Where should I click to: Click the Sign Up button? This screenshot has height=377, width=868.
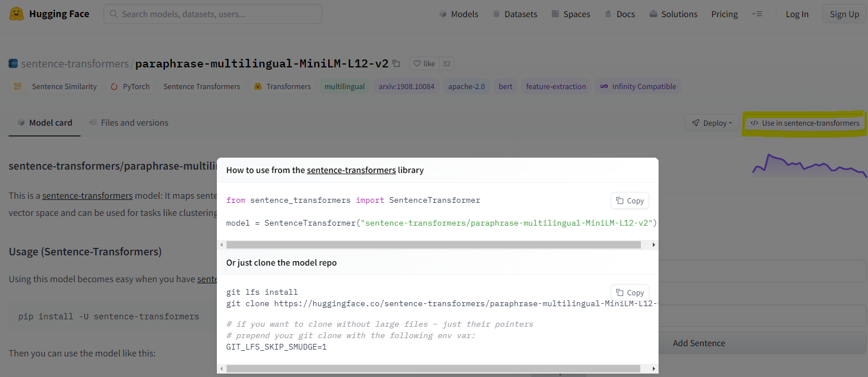click(845, 14)
